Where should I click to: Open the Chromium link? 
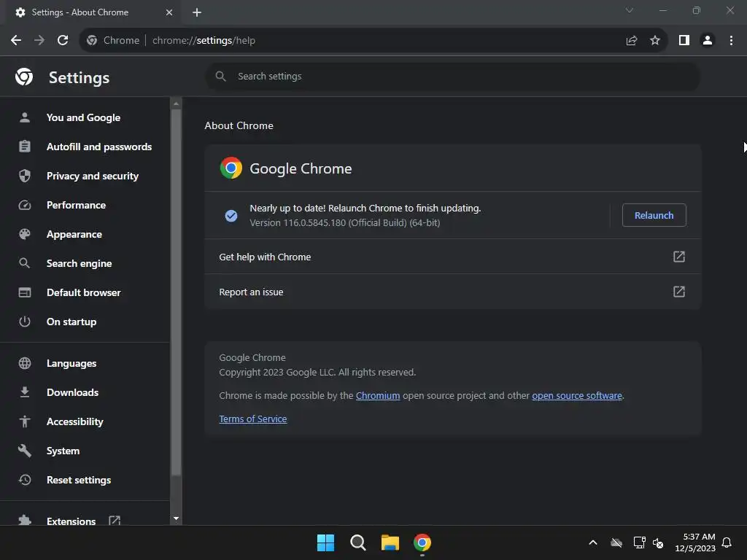point(378,396)
